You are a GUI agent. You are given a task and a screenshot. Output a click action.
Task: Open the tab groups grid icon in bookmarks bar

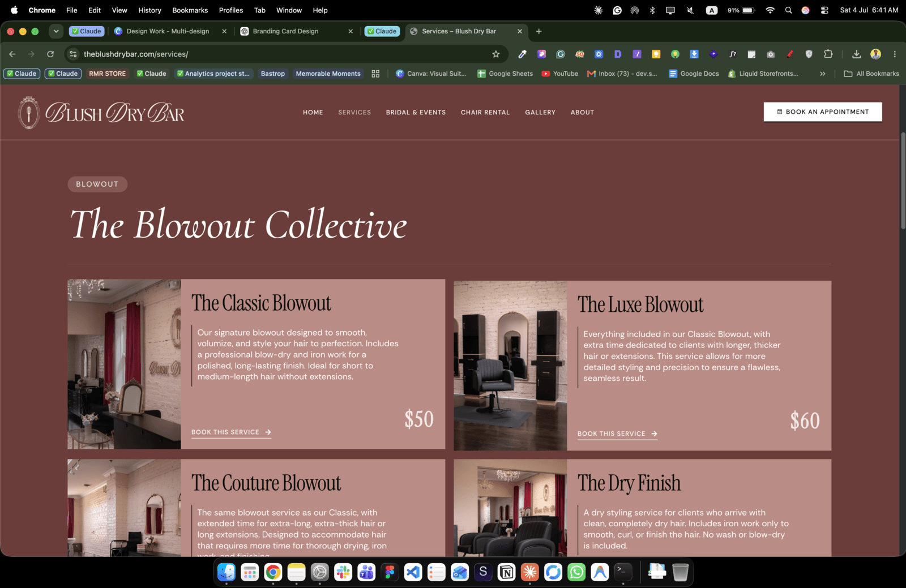click(x=375, y=74)
